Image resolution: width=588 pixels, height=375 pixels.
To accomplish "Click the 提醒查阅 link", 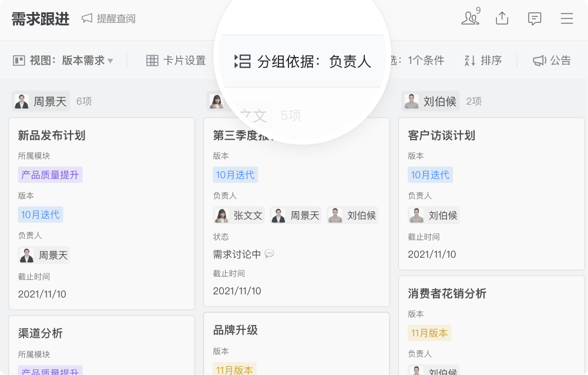I will click(116, 19).
